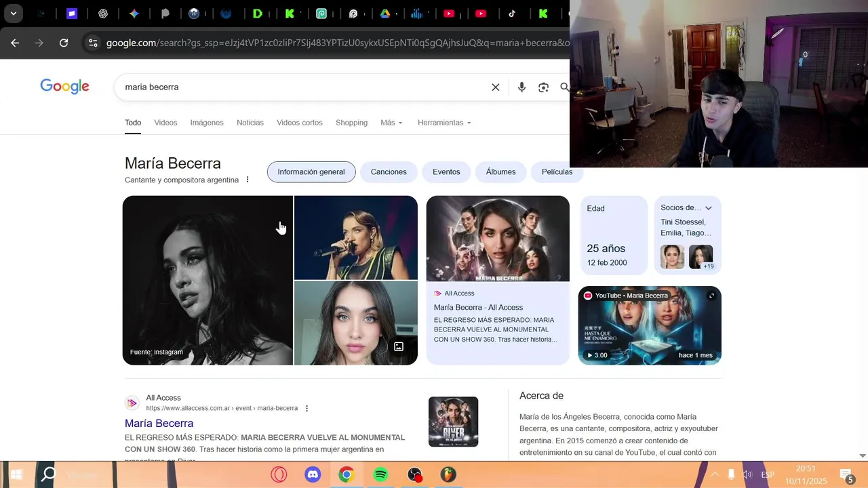Switch to the green D icon tab
Viewport: 868px width, 488px height.
point(258,14)
